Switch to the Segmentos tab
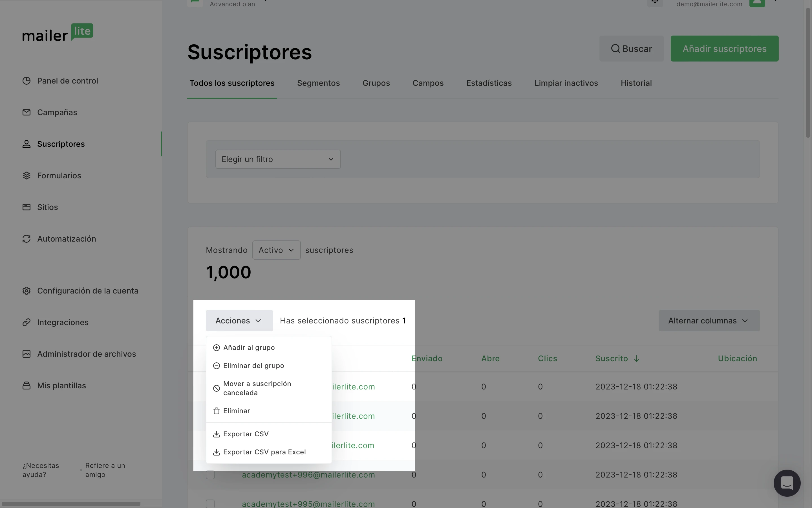 coord(318,83)
